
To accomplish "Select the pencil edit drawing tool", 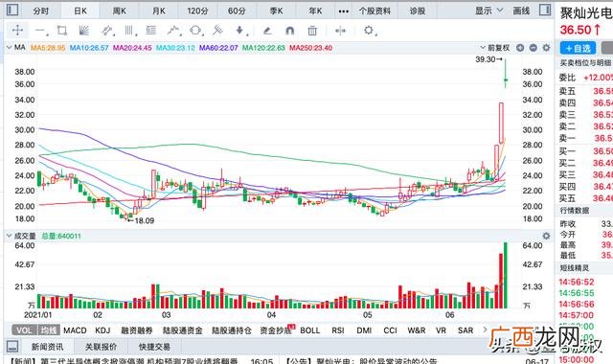I will pos(267,30).
